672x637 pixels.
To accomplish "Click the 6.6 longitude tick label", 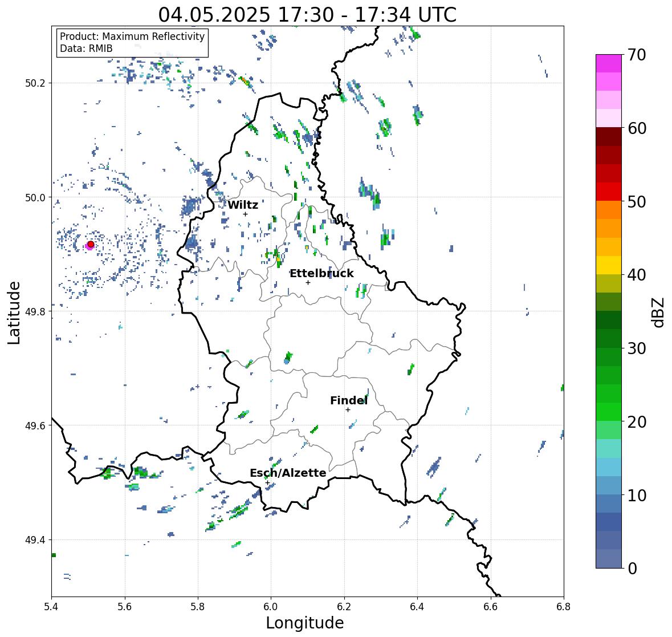I will click(x=491, y=607).
